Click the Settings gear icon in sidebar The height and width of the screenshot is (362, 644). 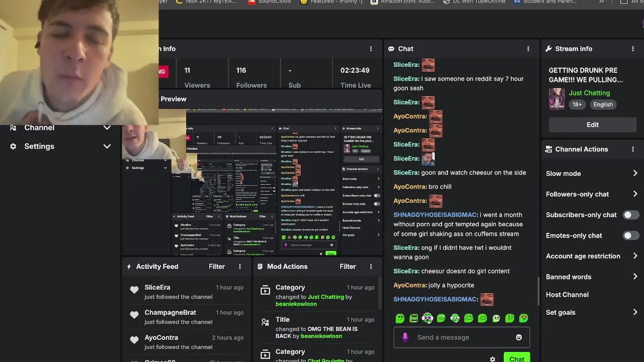click(x=13, y=146)
